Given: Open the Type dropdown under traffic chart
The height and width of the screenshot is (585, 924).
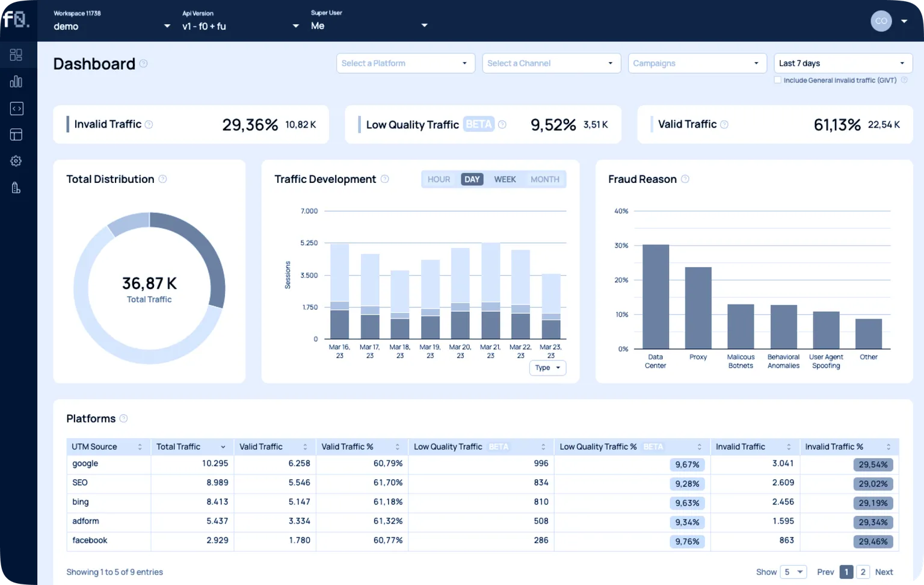Looking at the screenshot, I should 547,368.
